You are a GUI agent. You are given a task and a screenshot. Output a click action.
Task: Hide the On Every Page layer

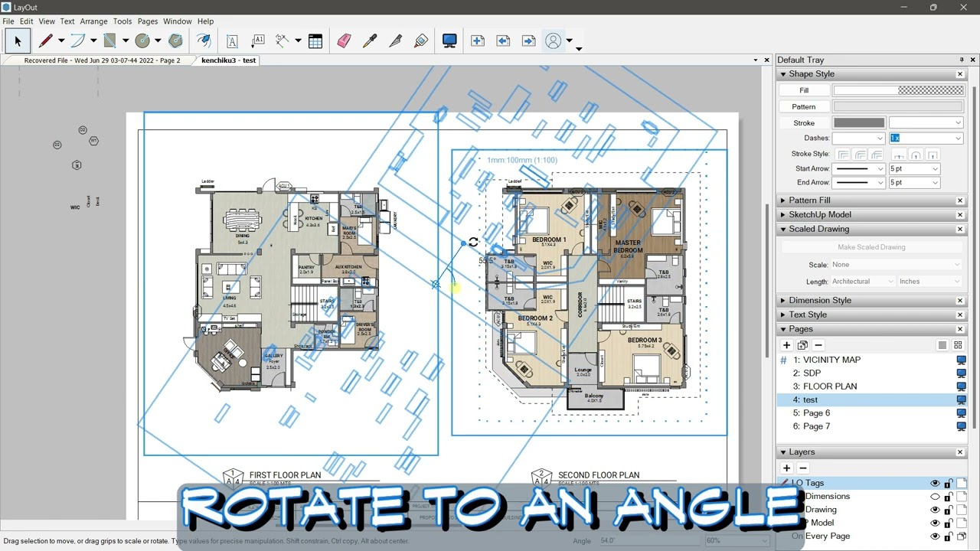pyautogui.click(x=935, y=536)
